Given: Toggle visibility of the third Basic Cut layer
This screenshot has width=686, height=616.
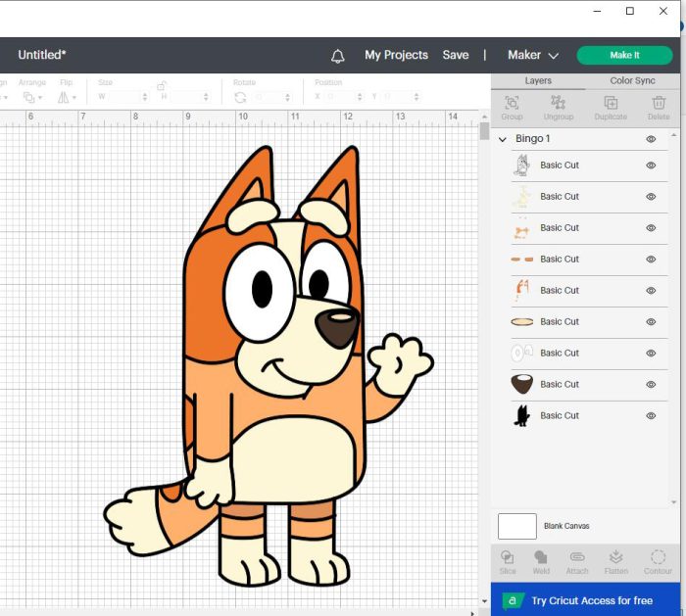Looking at the screenshot, I should coord(651,228).
